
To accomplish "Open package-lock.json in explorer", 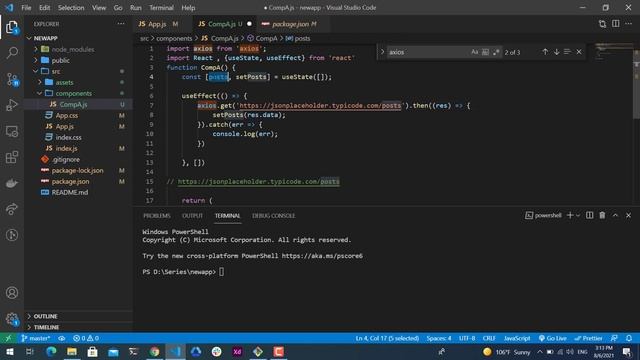I will pyautogui.click(x=78, y=170).
